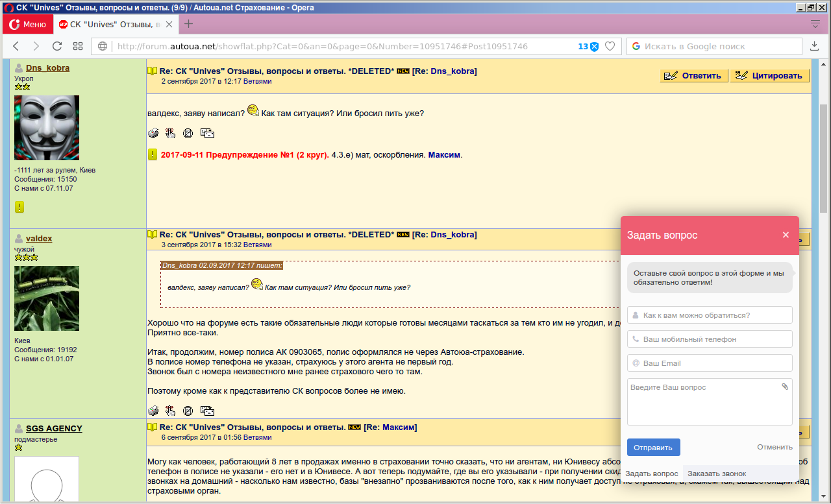Open the downloads arrow icon in the toolbar
This screenshot has width=831, height=504.
815,46
